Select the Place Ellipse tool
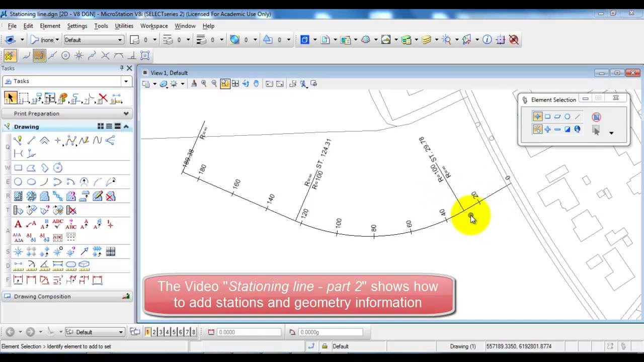 coord(31,182)
